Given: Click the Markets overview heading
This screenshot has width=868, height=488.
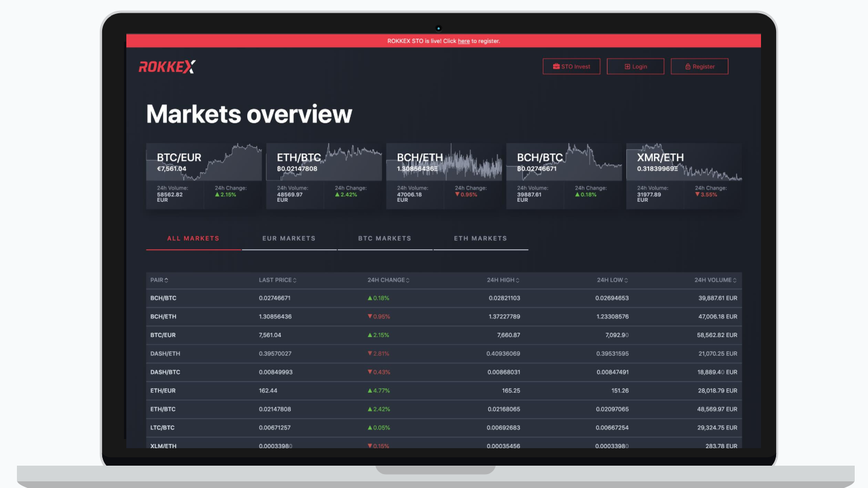Looking at the screenshot, I should tap(249, 114).
